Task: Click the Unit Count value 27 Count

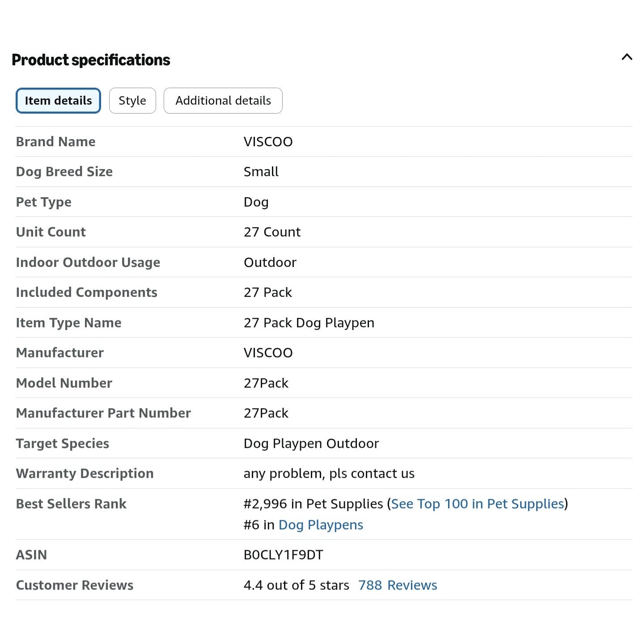Action: [x=272, y=232]
